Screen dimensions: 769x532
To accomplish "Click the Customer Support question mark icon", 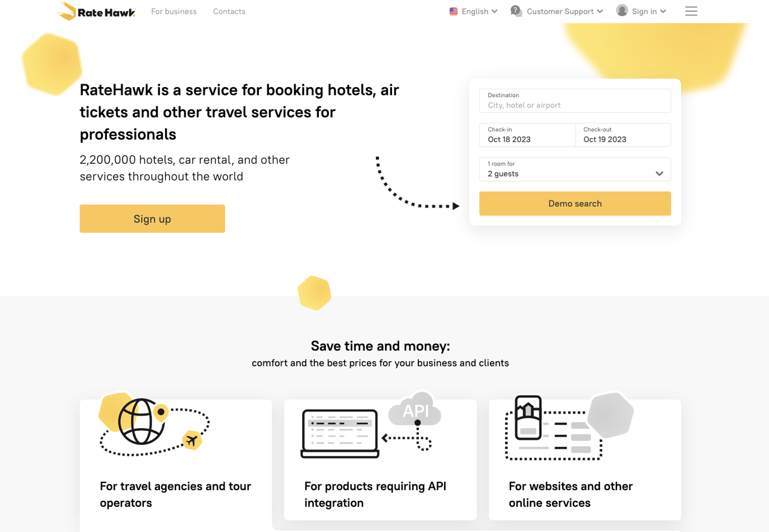I will click(516, 11).
